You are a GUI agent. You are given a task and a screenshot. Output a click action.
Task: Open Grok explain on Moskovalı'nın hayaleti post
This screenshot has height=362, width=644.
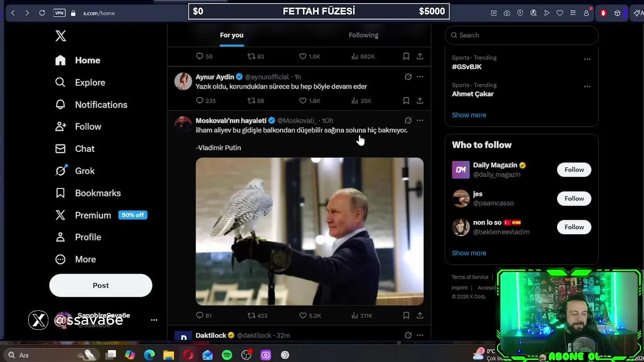[408, 121]
